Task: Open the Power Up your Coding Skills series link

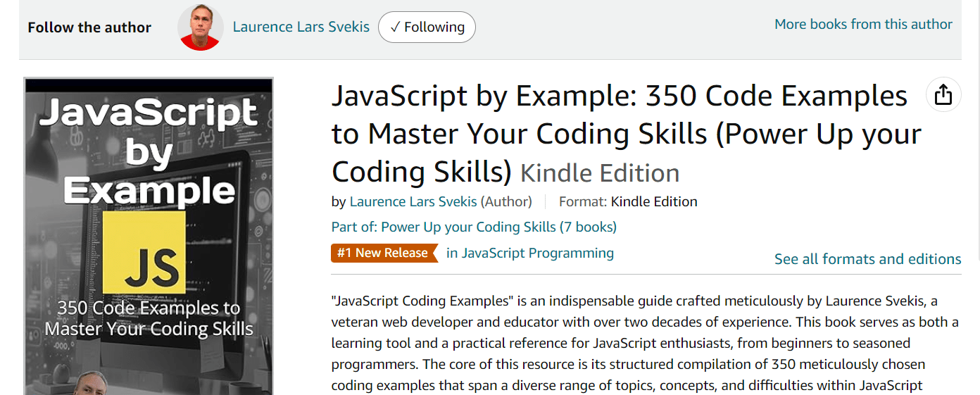Action: (474, 227)
